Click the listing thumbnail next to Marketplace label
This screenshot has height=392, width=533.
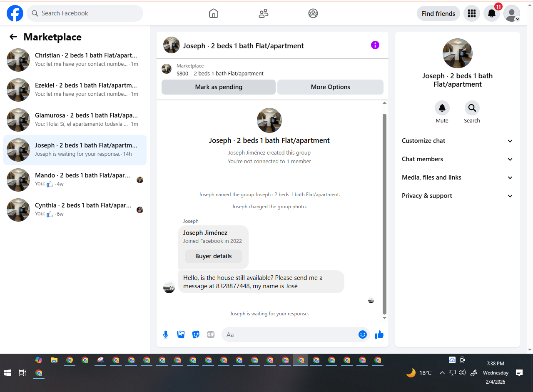tap(167, 69)
